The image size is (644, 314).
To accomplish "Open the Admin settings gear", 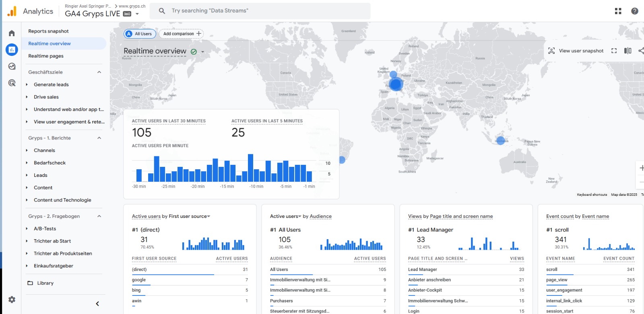I will (12, 300).
